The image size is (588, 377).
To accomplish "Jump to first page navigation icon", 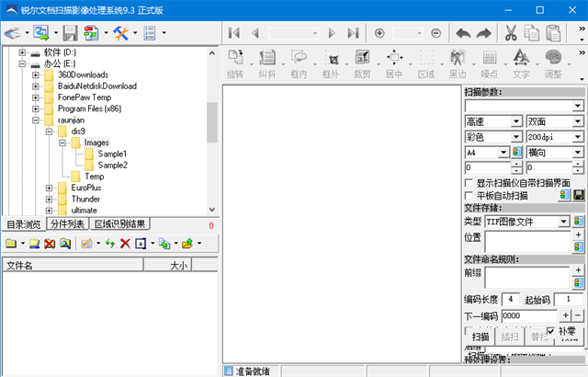I will [x=235, y=33].
